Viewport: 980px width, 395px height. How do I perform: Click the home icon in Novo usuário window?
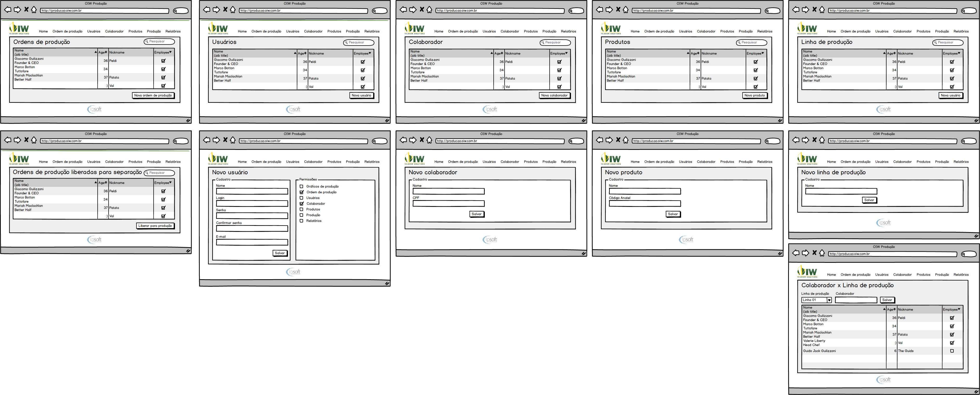[x=233, y=140]
